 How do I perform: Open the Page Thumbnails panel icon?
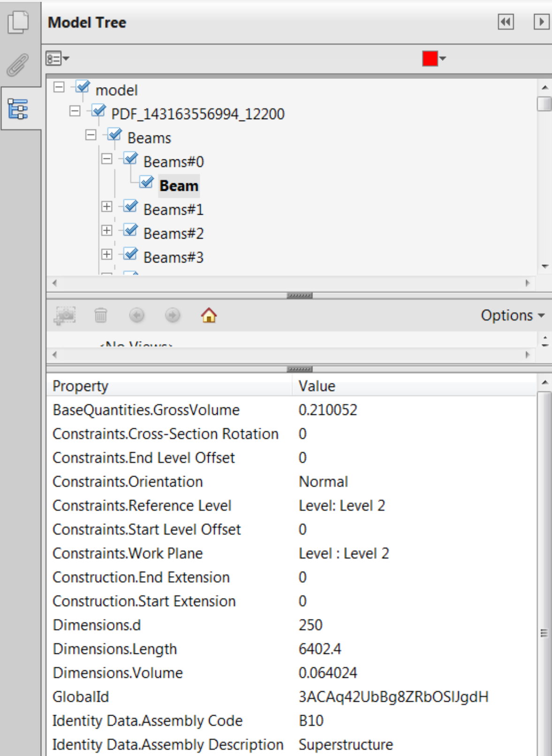(18, 22)
